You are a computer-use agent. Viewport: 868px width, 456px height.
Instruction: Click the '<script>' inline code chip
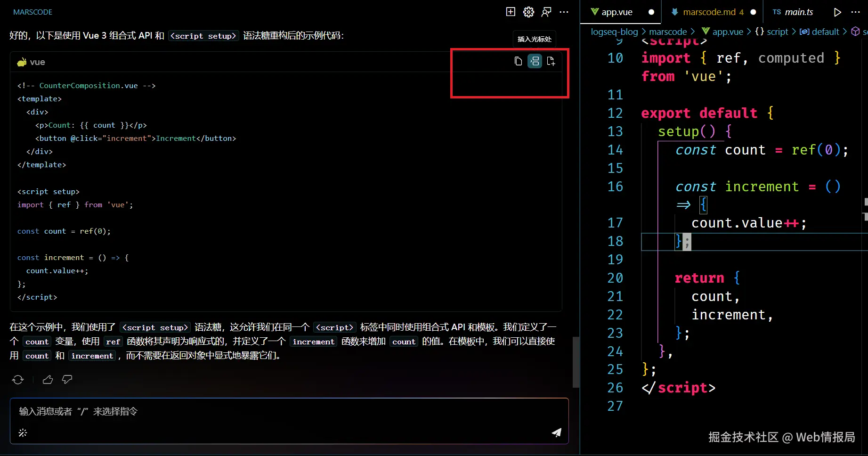pos(335,327)
